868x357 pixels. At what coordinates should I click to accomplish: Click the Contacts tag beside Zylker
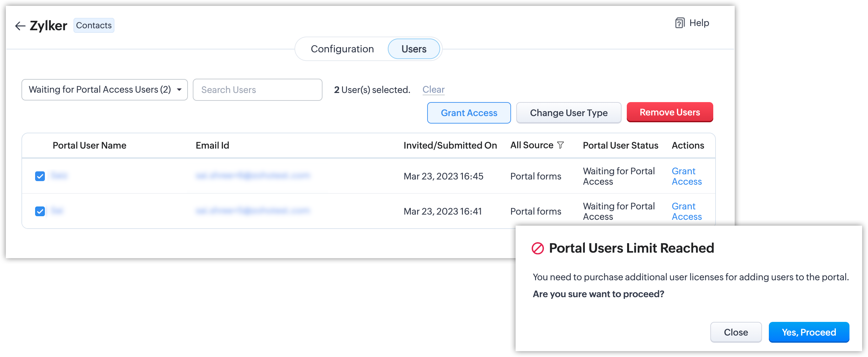pyautogui.click(x=94, y=26)
